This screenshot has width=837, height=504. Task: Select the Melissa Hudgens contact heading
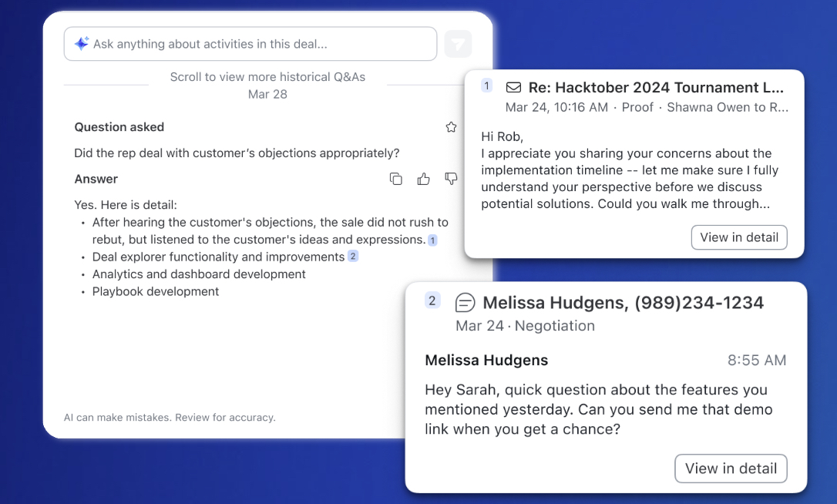(623, 303)
